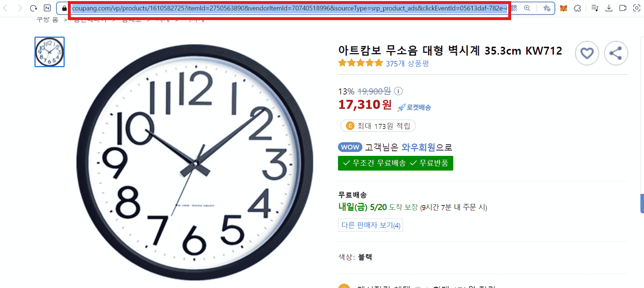Click the 와우회원 membership link

click(418, 147)
